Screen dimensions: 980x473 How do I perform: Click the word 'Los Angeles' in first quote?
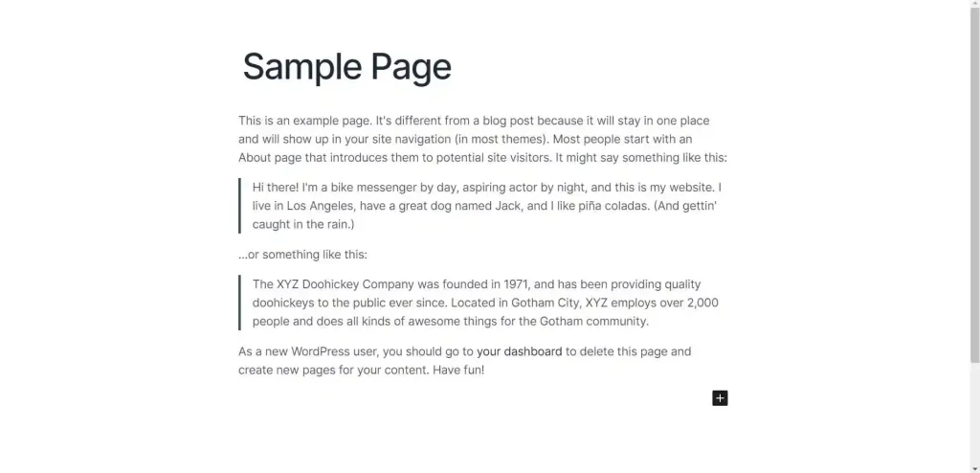[x=318, y=206]
